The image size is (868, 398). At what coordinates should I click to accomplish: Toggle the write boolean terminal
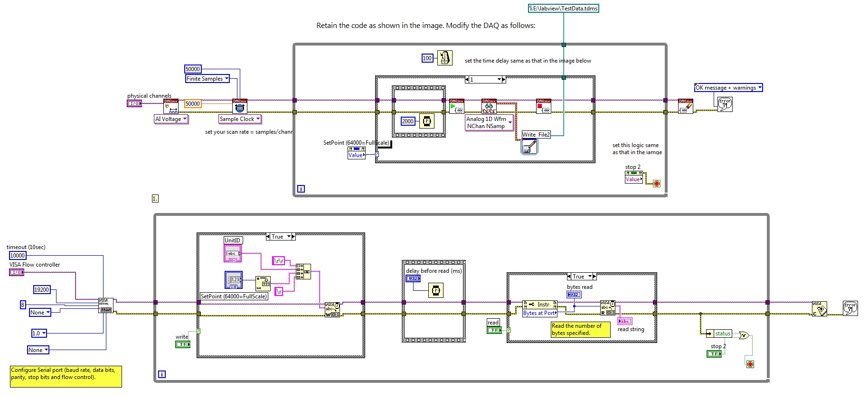coord(183,344)
